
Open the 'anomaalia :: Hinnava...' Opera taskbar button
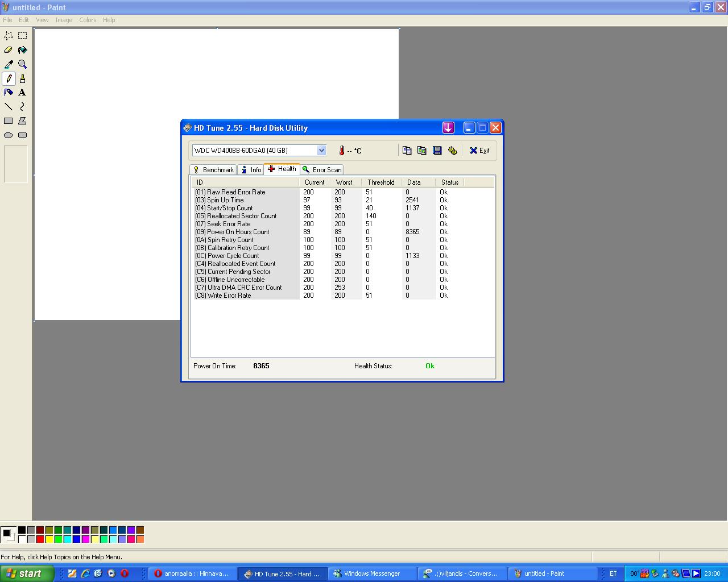click(x=192, y=573)
